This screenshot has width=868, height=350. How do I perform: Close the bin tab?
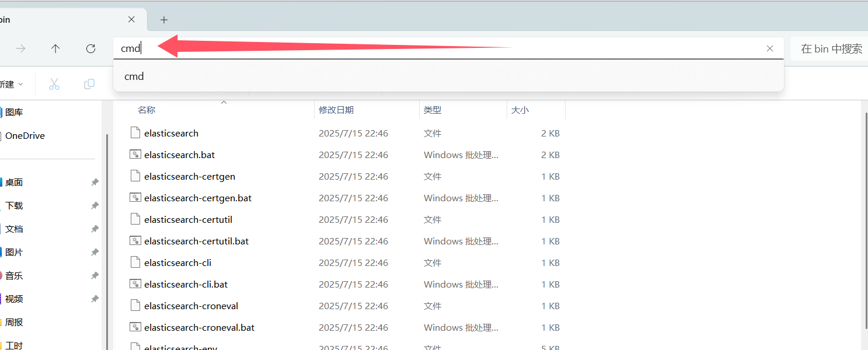tap(131, 19)
